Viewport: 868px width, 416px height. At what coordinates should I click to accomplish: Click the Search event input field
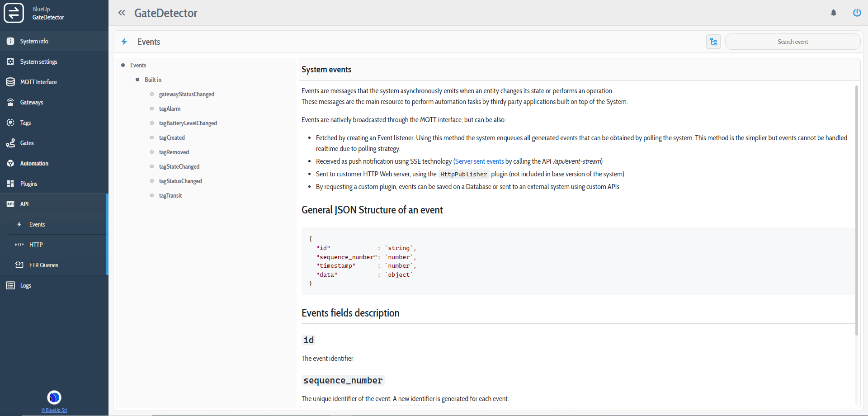(x=793, y=42)
